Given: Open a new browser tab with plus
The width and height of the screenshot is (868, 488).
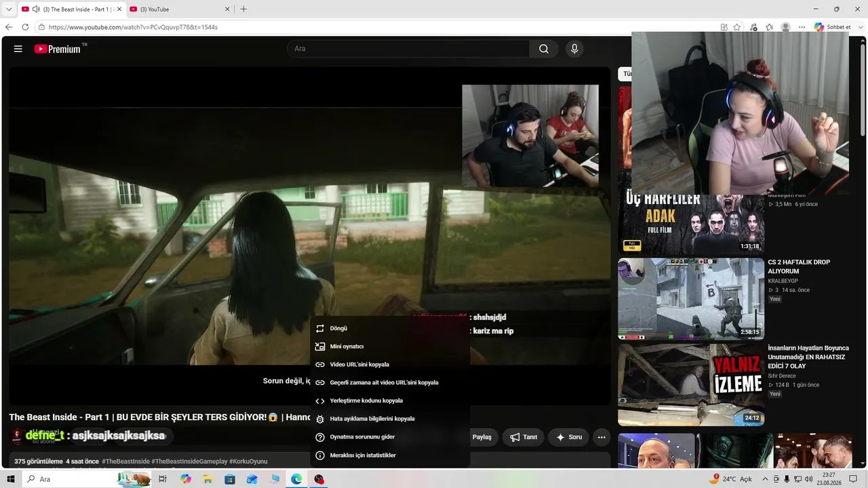Looking at the screenshot, I should pos(243,9).
